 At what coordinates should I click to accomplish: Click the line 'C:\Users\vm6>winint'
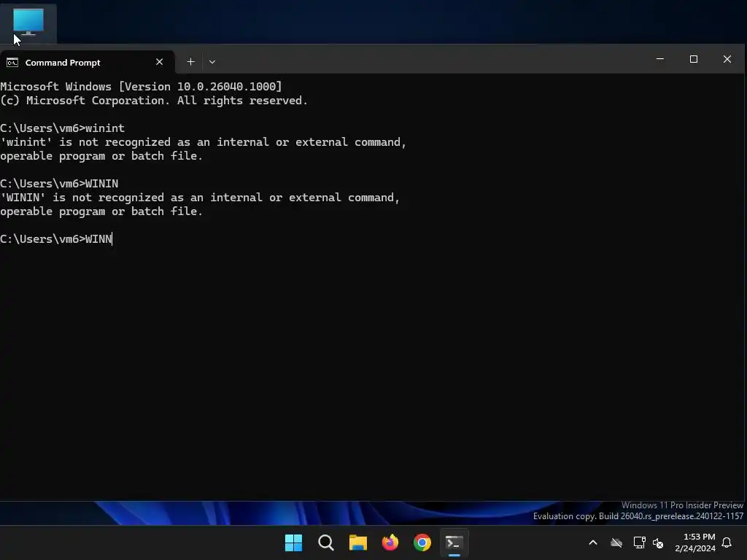[x=63, y=128]
